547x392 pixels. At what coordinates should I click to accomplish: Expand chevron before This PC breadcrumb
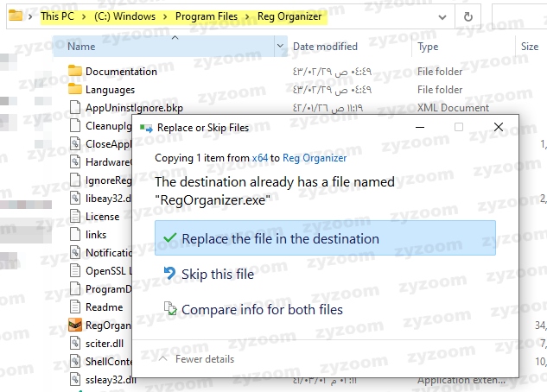click(x=30, y=16)
